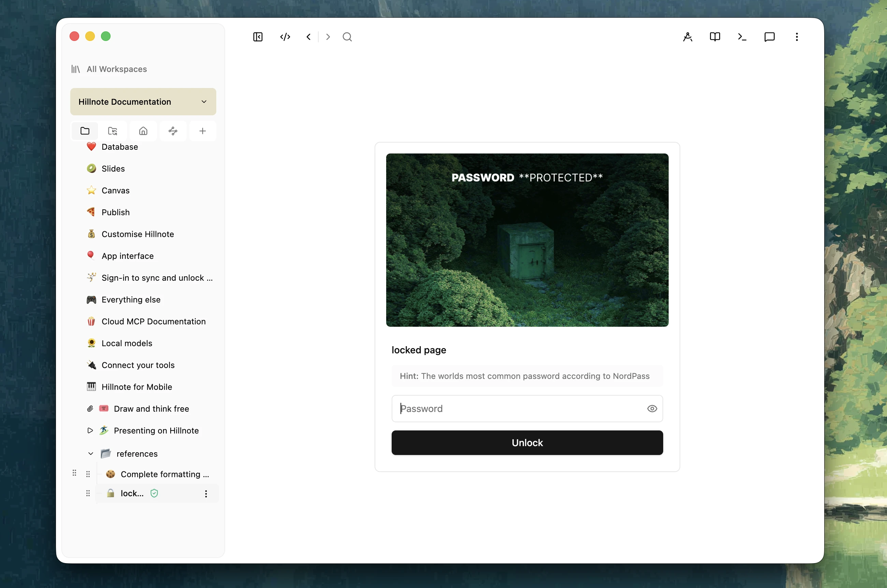Click the balloon emoji beside App interface

tap(91, 256)
